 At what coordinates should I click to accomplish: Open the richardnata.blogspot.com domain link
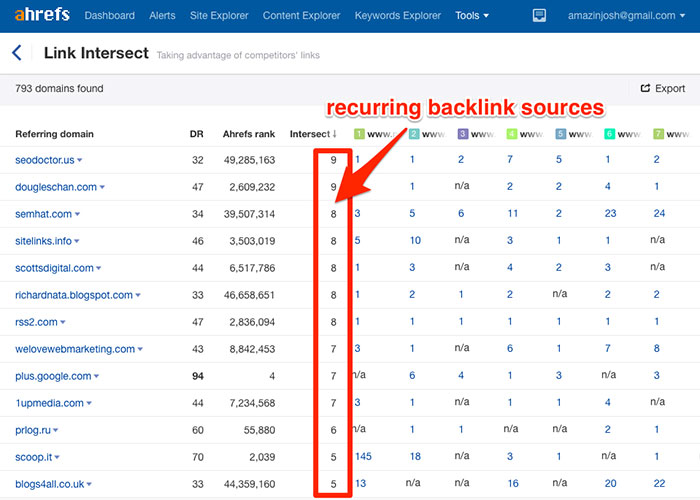point(74,295)
